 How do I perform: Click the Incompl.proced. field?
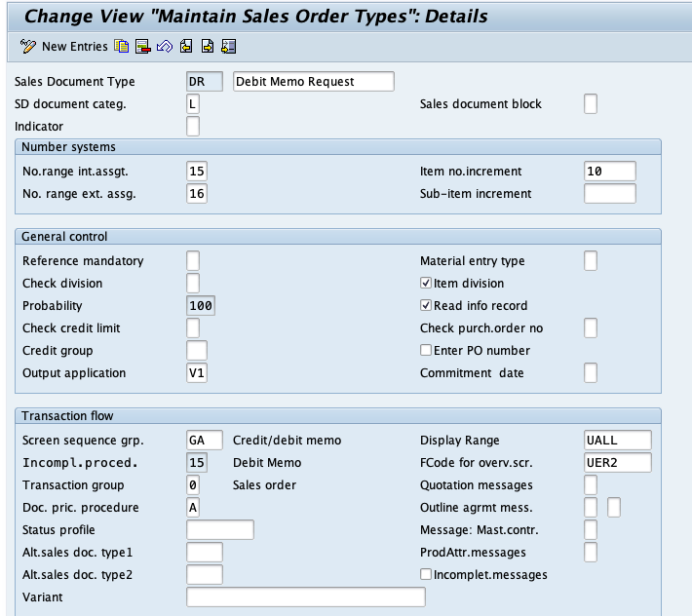(x=197, y=463)
